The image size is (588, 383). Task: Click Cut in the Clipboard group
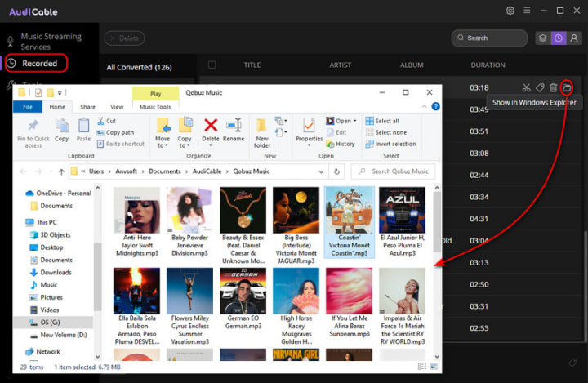(x=106, y=121)
